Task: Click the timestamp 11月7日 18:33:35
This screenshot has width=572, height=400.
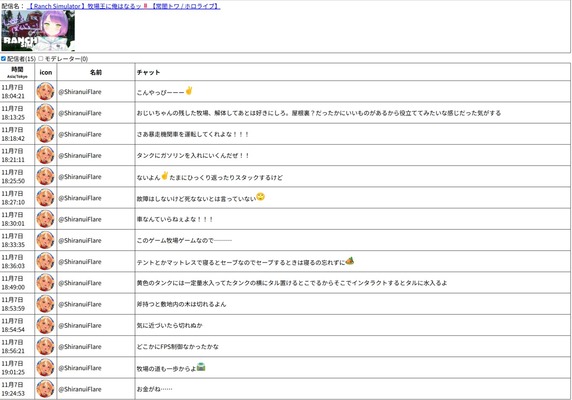Action: pos(13,240)
